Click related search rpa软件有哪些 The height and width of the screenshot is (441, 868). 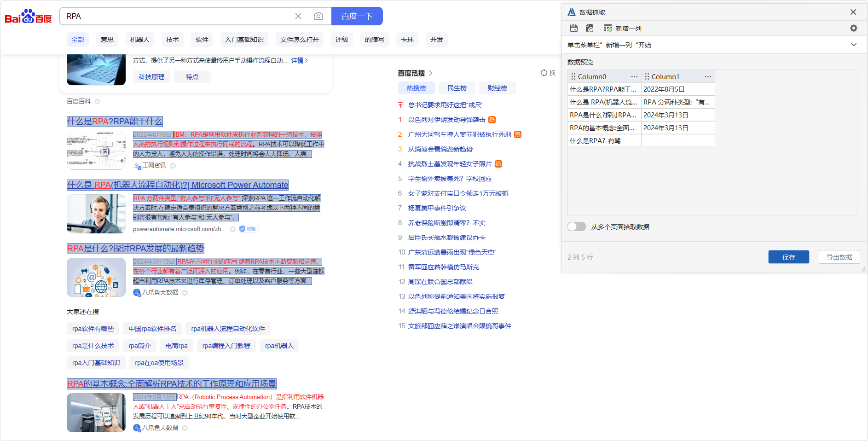pyautogui.click(x=93, y=329)
